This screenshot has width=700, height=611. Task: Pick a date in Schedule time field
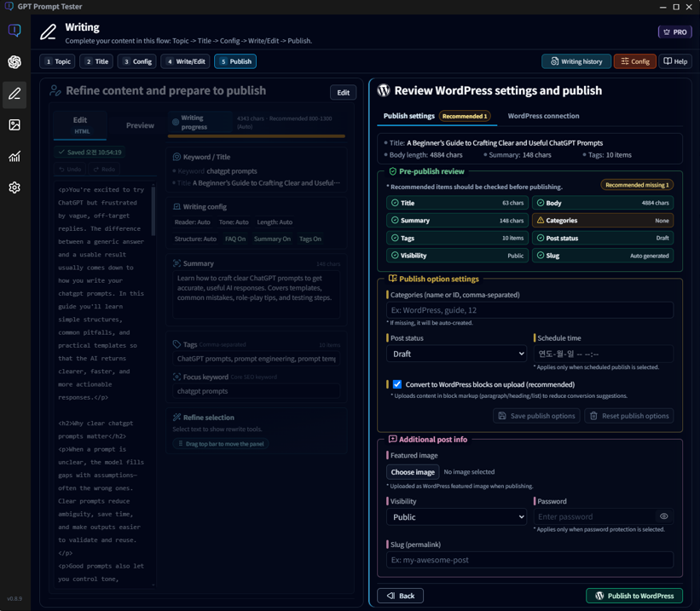tap(603, 354)
